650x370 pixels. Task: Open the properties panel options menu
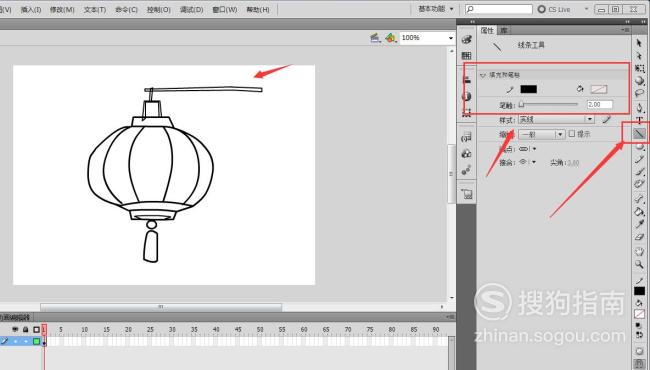point(625,30)
